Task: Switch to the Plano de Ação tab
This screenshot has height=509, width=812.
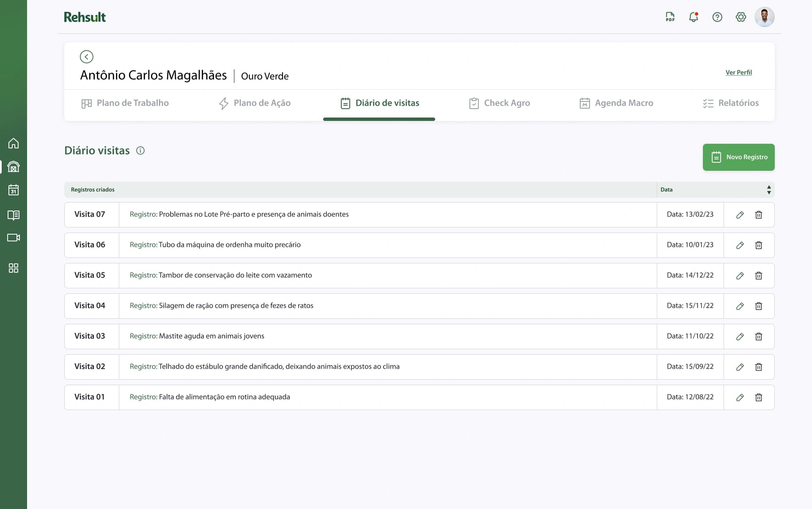Action: point(255,103)
